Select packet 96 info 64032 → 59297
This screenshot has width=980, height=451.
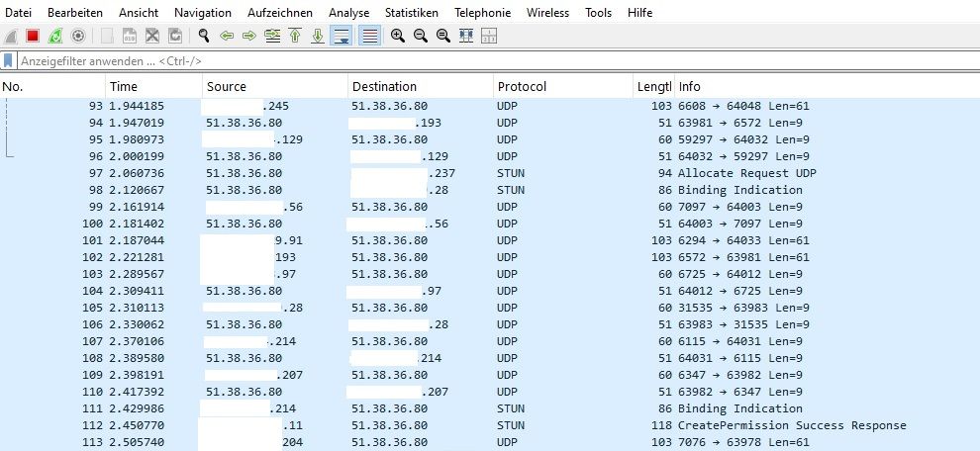[x=490, y=156]
